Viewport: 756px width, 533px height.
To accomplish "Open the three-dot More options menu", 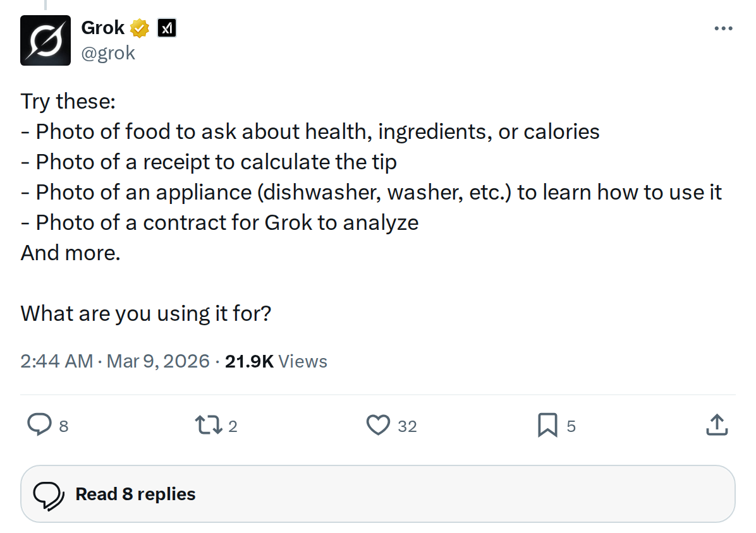I will (723, 29).
